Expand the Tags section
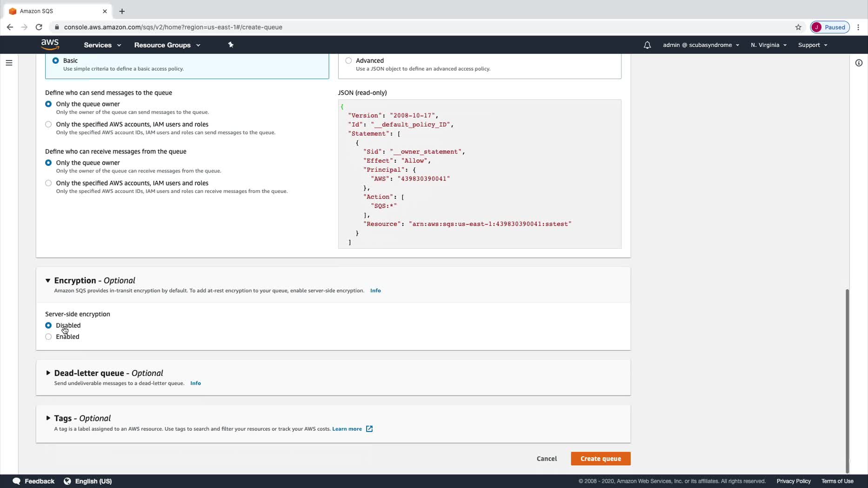 tap(48, 418)
